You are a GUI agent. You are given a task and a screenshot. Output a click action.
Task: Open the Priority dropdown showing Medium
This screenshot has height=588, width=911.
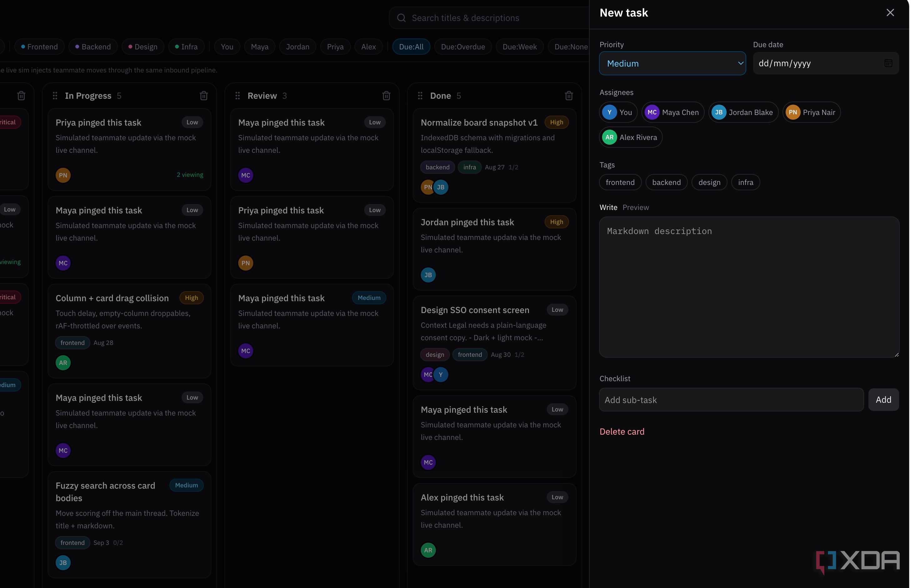point(672,63)
